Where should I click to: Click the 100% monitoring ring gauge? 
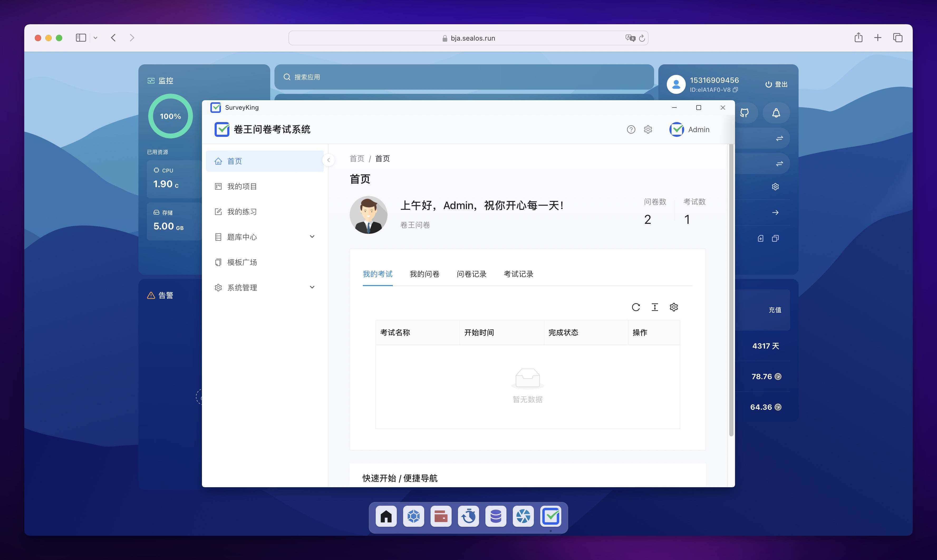[170, 116]
